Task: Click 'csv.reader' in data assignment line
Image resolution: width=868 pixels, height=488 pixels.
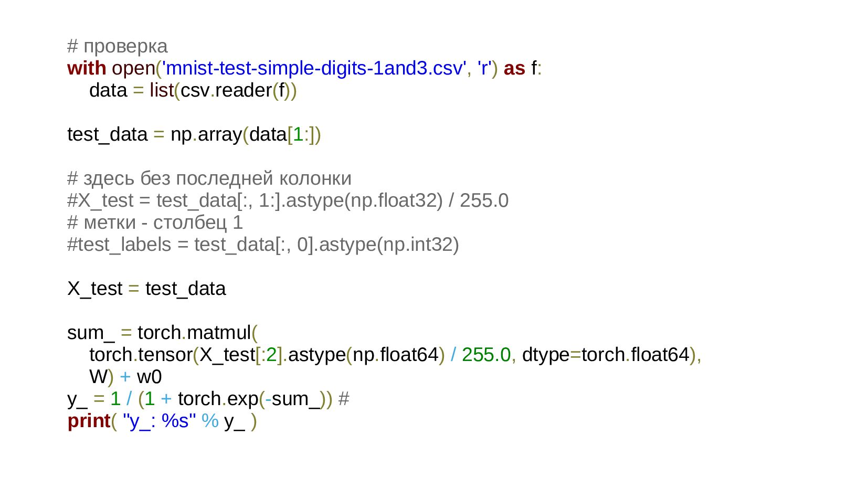Action: click(226, 90)
